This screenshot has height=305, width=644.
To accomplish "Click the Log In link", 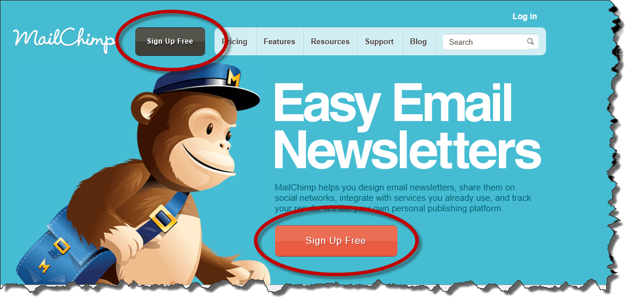I will (525, 16).
